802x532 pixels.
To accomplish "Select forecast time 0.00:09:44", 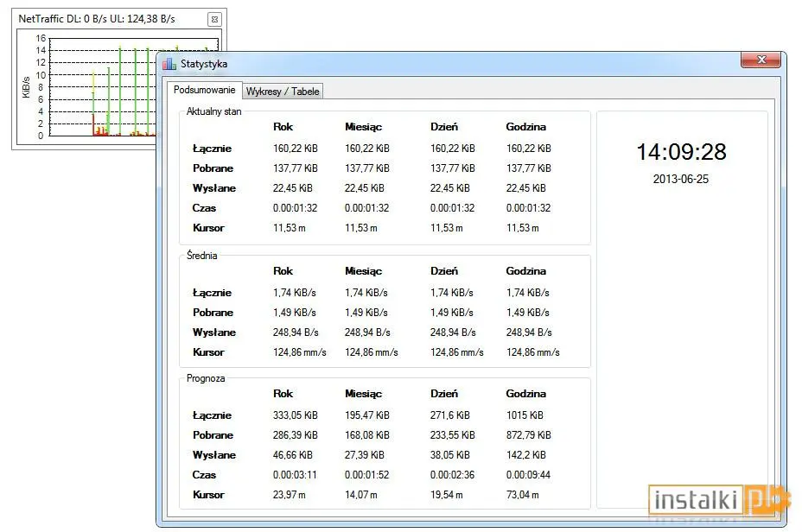I will click(528, 475).
